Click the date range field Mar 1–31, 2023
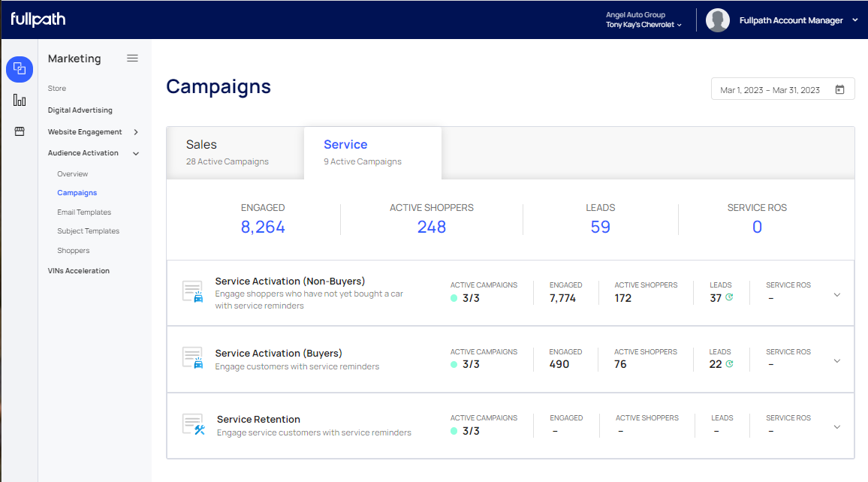The width and height of the screenshot is (868, 482). (x=770, y=90)
